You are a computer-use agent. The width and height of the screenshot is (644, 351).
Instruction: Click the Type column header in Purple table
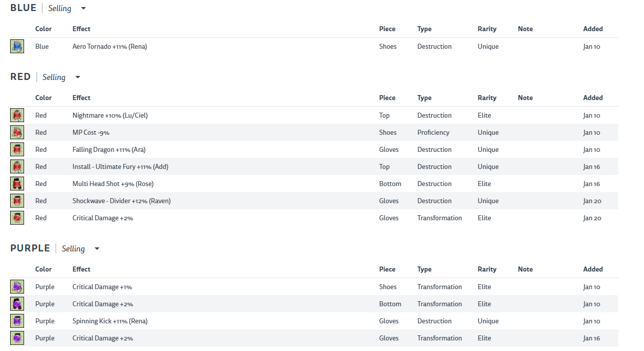coord(424,270)
